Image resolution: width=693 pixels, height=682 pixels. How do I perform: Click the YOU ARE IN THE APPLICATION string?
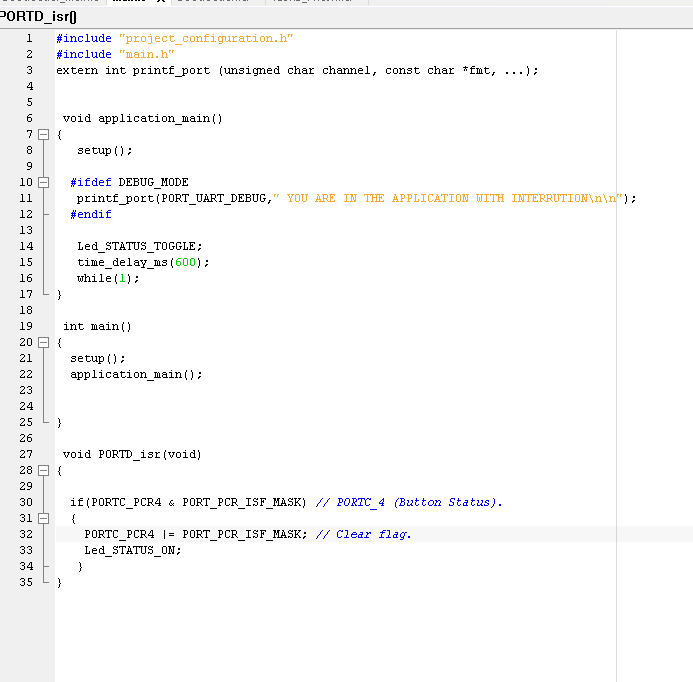pyautogui.click(x=448, y=198)
